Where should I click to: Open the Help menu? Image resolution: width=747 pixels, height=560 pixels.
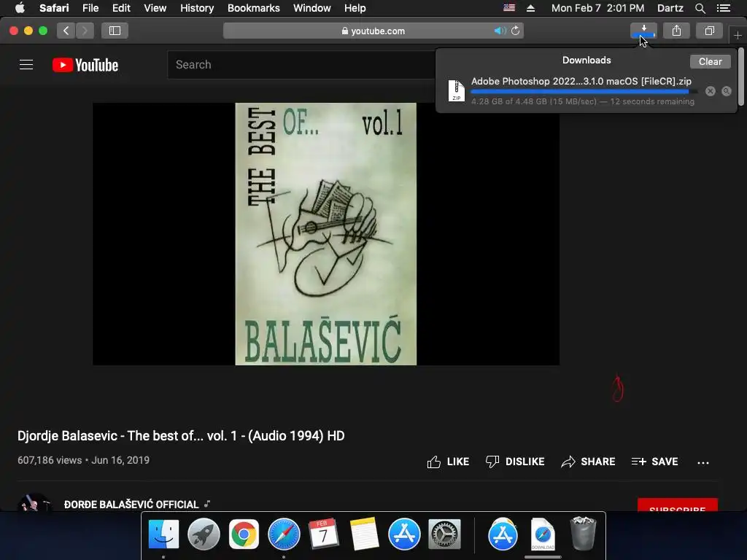[x=355, y=8]
